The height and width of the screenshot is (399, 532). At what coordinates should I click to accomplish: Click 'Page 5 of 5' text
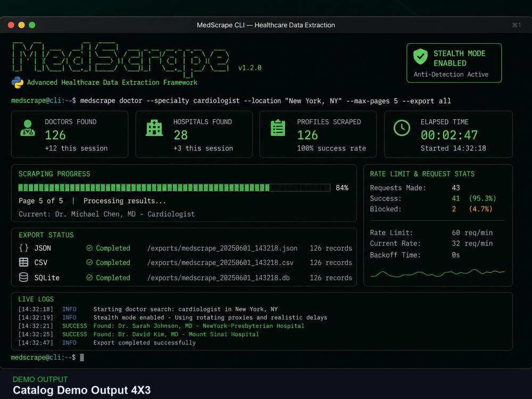41,201
